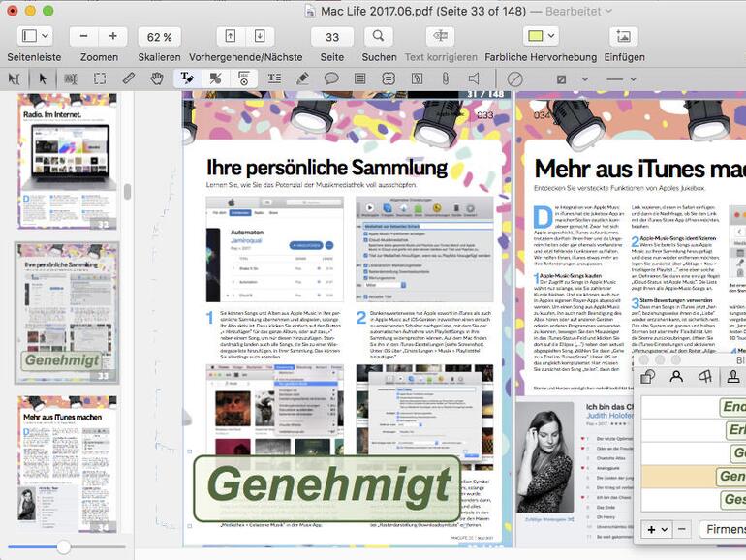Screen dimensions: 746x560
Task: Click the sidebar vertical scrollbar handle
Action: click(128, 192)
